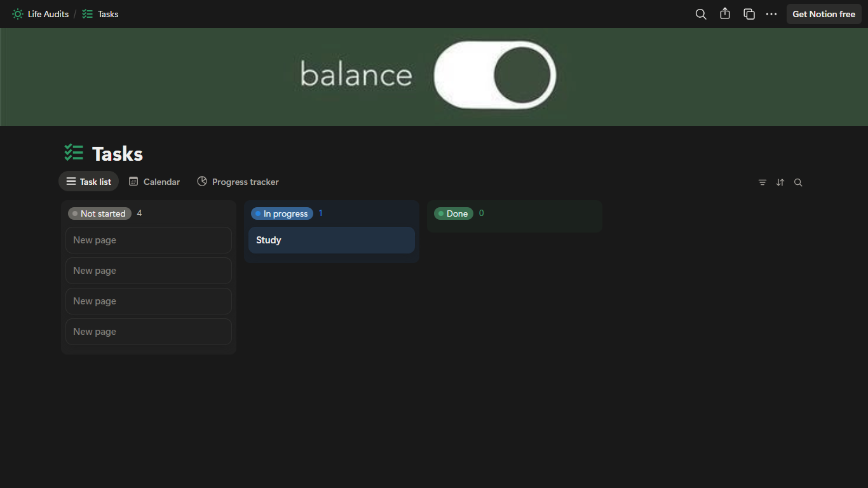Open the third New page card
The width and height of the screenshot is (868, 488).
(x=149, y=301)
